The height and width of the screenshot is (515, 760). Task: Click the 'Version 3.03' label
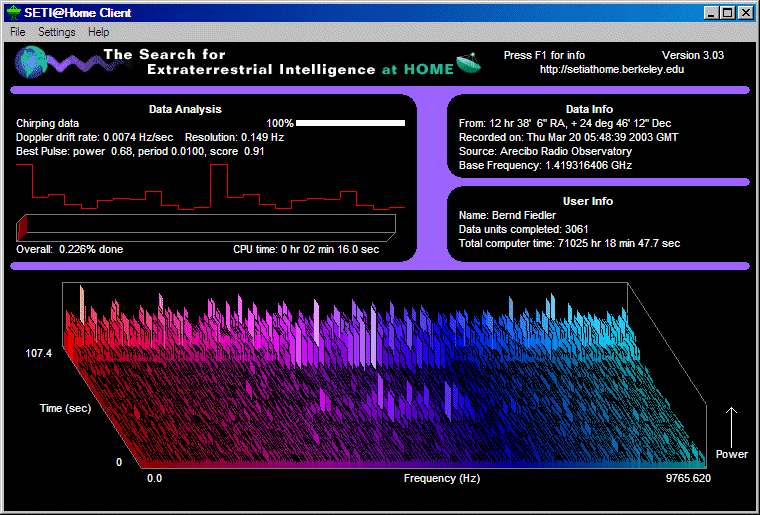click(x=693, y=55)
